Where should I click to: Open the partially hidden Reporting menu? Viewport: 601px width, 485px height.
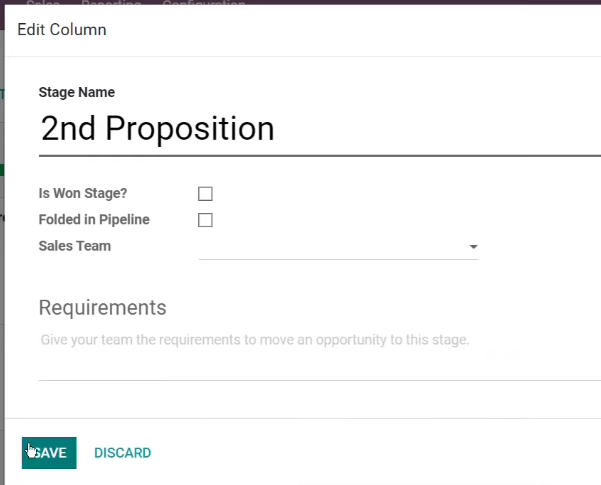tap(111, 2)
